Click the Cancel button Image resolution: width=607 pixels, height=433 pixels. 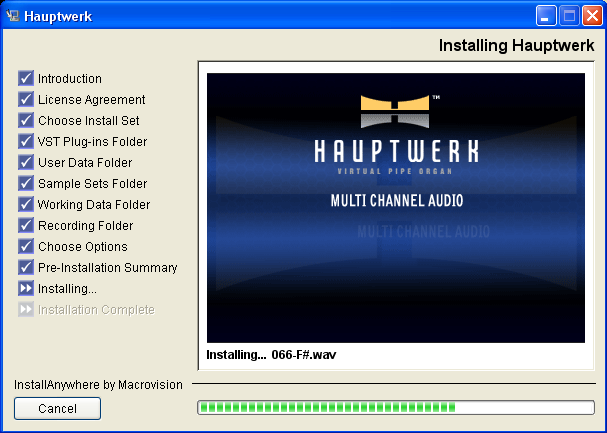pos(57,408)
